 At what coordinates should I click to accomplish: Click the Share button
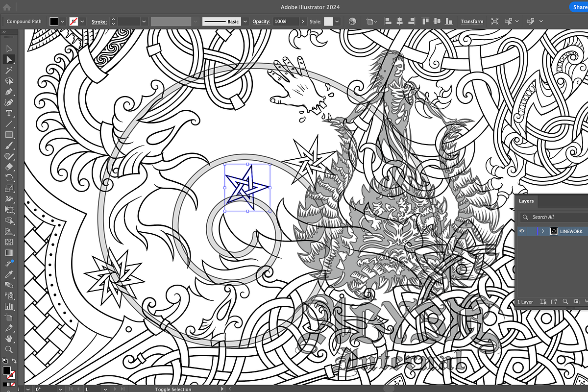tap(579, 7)
